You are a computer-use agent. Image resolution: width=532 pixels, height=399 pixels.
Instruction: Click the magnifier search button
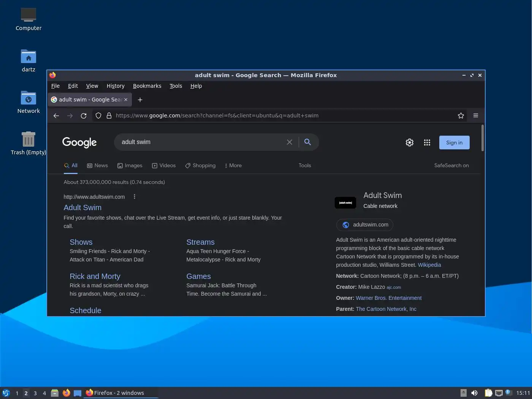tap(308, 142)
